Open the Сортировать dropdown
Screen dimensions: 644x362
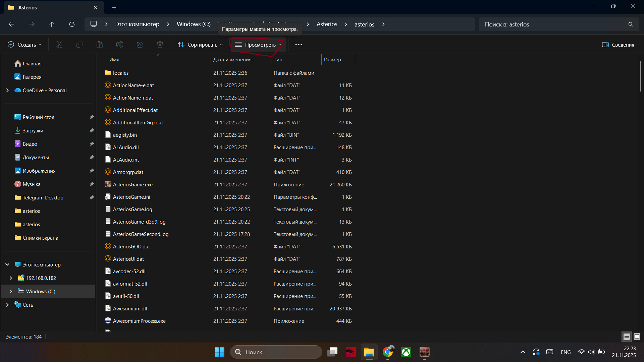[x=200, y=45]
